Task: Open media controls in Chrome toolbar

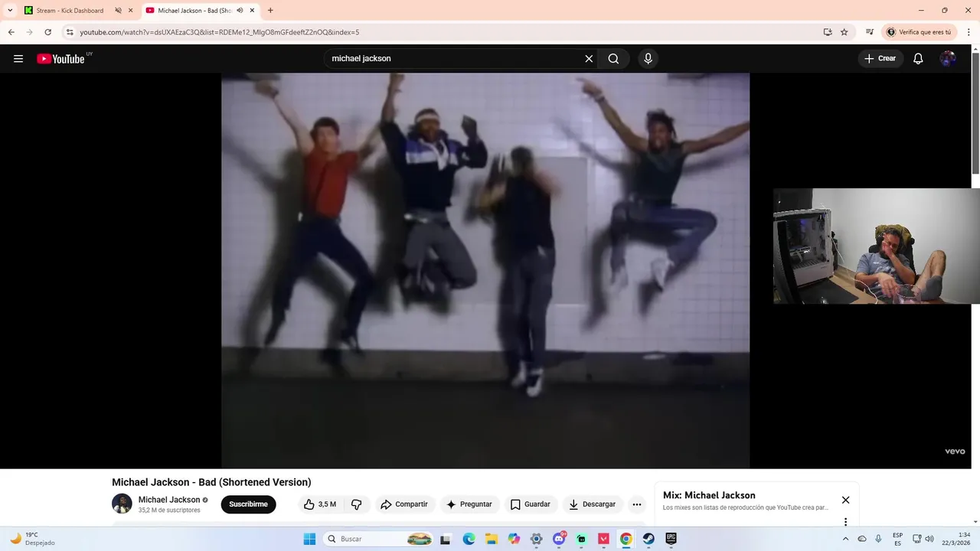Action: 870,32
